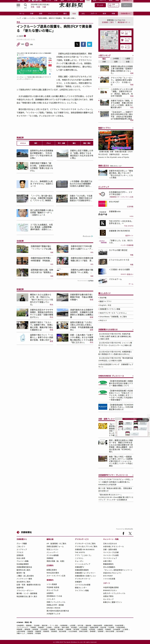Select the 現在 ranking tab
This screenshot has height=644, width=150.
tap(104, 59)
